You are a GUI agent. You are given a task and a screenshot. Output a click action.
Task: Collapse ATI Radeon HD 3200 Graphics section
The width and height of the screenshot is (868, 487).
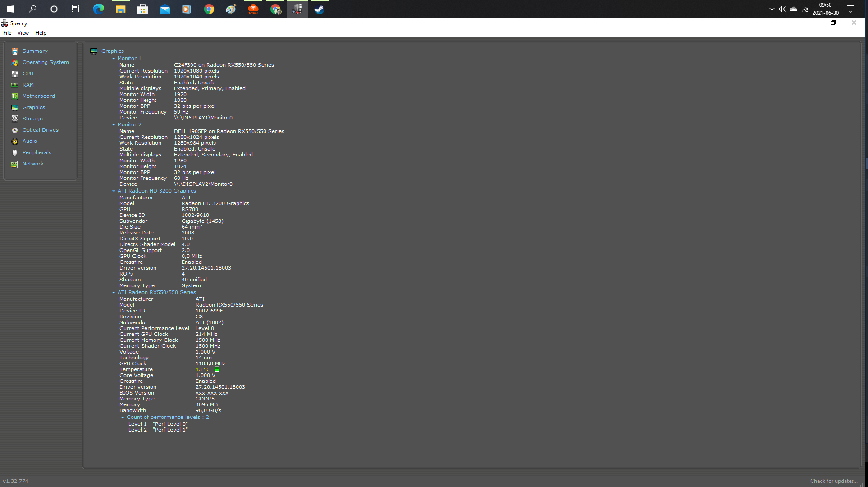click(x=114, y=191)
